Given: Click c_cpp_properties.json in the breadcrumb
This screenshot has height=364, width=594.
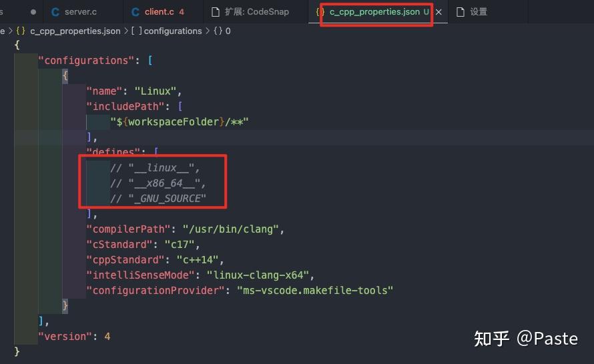Looking at the screenshot, I should coord(75,31).
